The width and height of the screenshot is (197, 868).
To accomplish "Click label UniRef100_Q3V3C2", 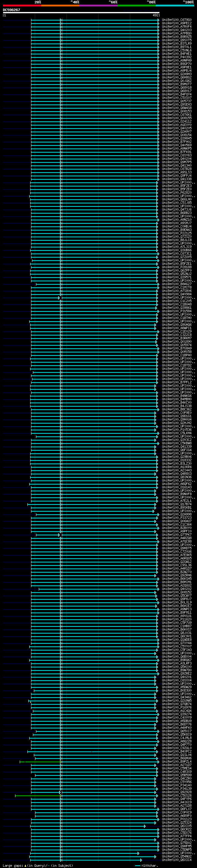I will [177, 440].
